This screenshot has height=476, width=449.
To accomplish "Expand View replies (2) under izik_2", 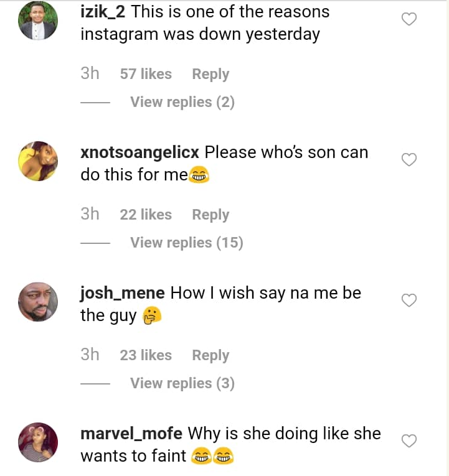I will tap(182, 102).
